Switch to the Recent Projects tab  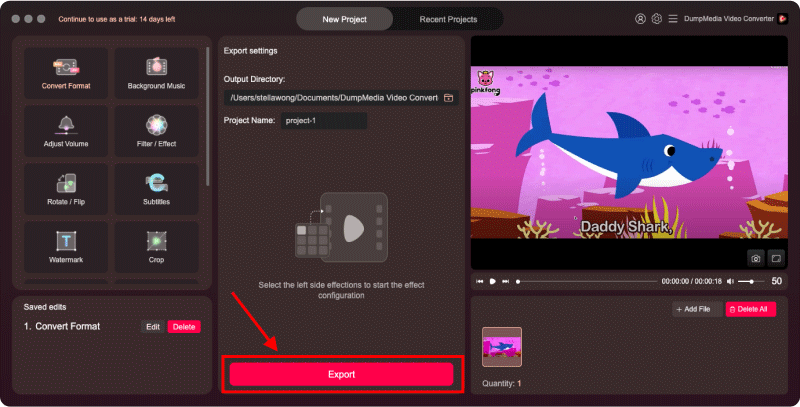448,19
